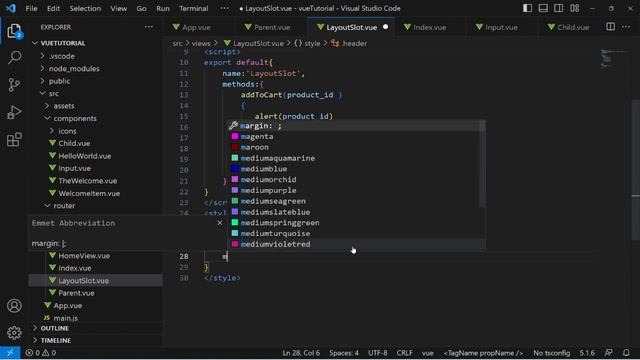Expand the OUTLINE section
The width and height of the screenshot is (640, 360).
[x=96, y=328]
